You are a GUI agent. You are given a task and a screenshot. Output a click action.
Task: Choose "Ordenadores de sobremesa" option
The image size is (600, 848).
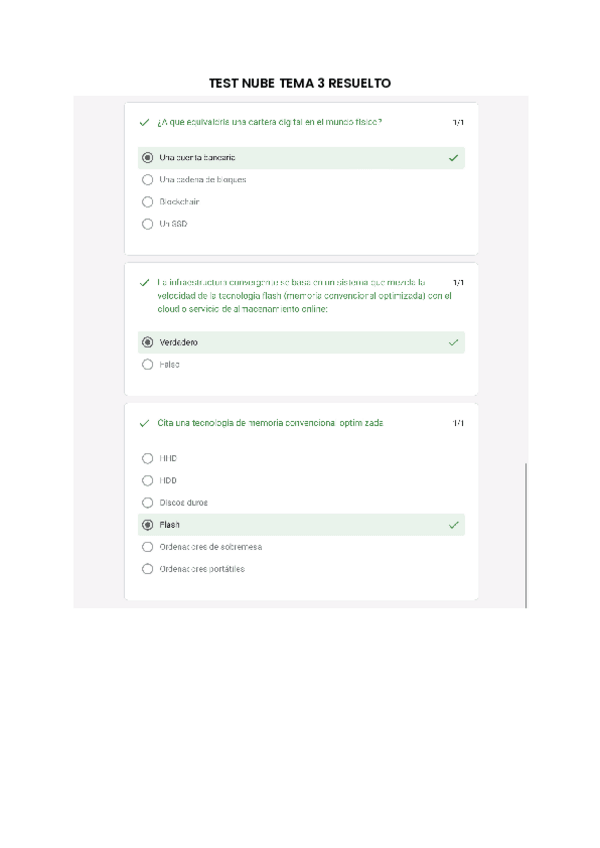[x=148, y=547]
